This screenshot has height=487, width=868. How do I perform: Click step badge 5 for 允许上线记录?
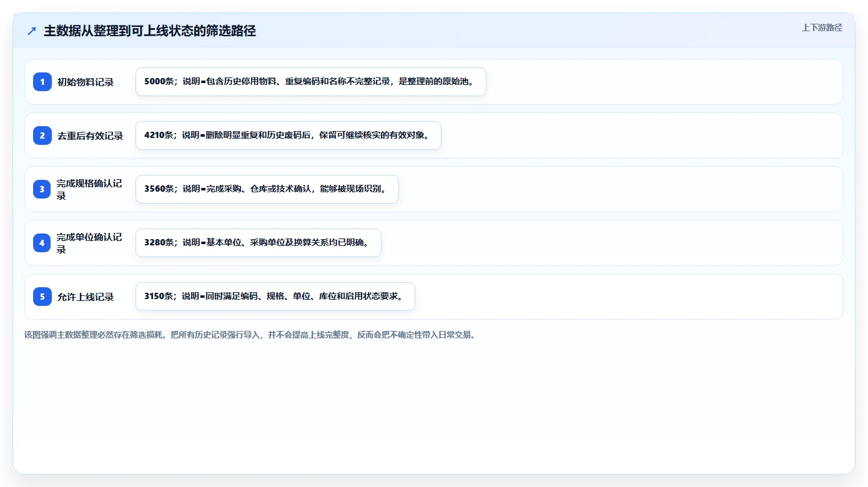point(42,297)
